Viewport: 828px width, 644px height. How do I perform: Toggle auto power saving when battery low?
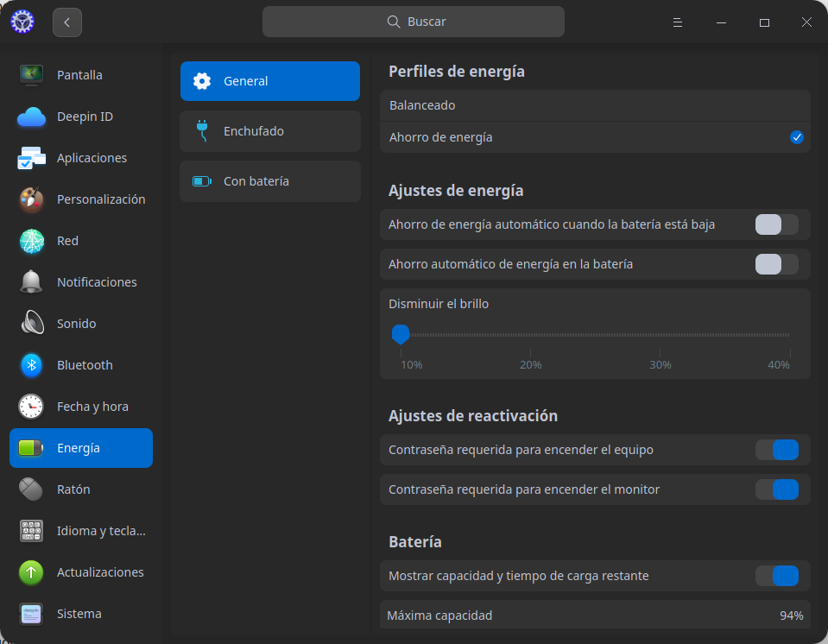(777, 224)
